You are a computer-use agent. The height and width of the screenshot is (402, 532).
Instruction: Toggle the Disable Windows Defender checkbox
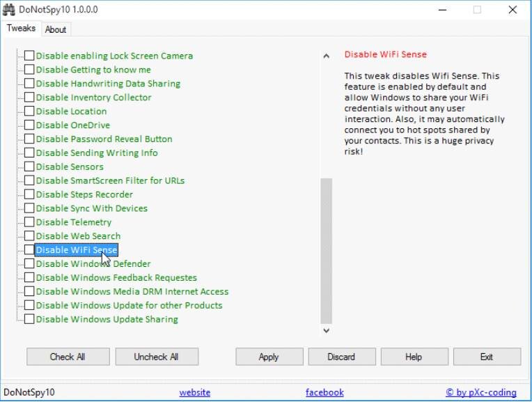click(x=29, y=264)
